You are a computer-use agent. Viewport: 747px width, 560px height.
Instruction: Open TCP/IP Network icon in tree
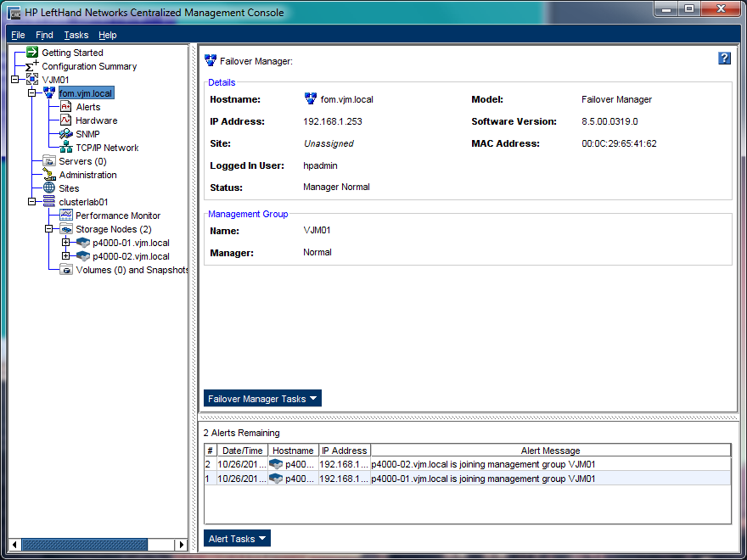[x=66, y=148]
